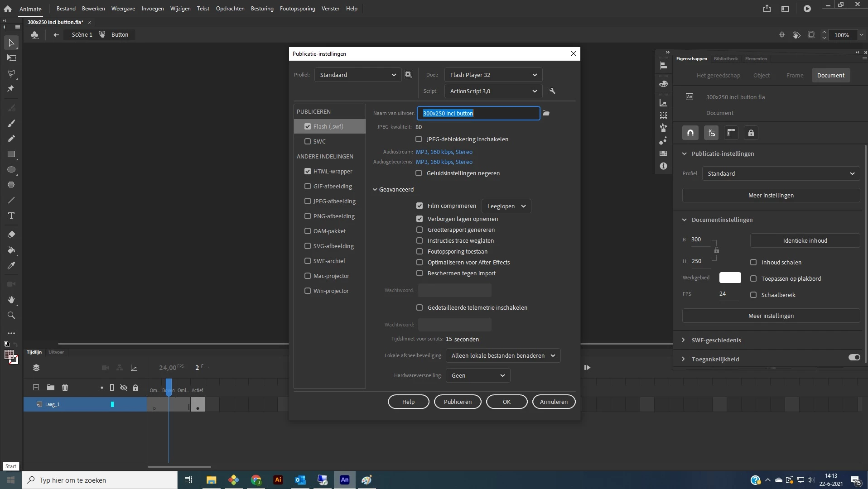Image resolution: width=868 pixels, height=489 pixels.
Task: Click the Test Movie play icon
Action: pos(807,9)
